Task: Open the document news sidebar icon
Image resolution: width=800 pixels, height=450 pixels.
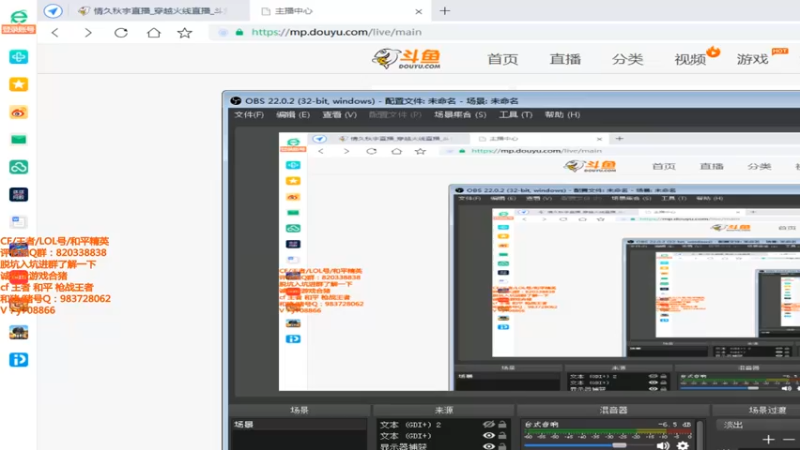Action: 18,222
